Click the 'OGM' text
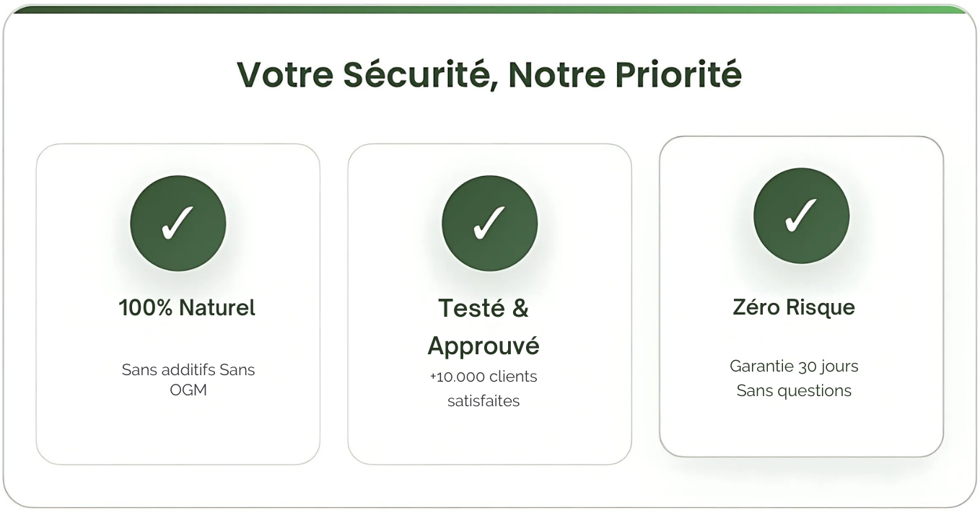 coord(188,390)
